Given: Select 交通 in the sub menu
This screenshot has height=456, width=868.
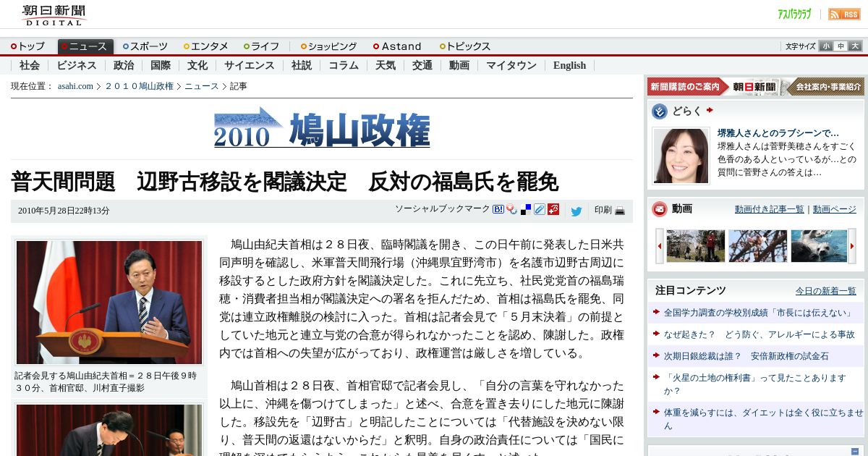Looking at the screenshot, I should (x=422, y=65).
